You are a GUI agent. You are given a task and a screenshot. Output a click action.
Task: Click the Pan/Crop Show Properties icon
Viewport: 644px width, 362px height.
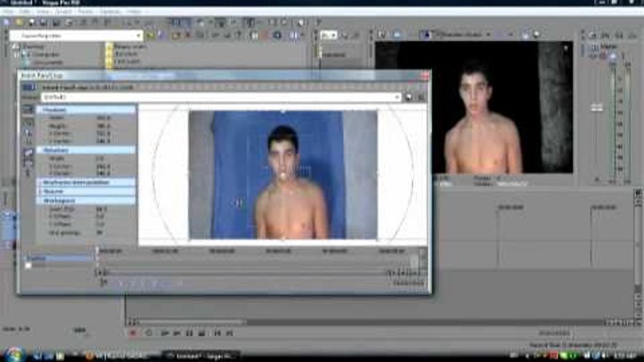click(28, 109)
